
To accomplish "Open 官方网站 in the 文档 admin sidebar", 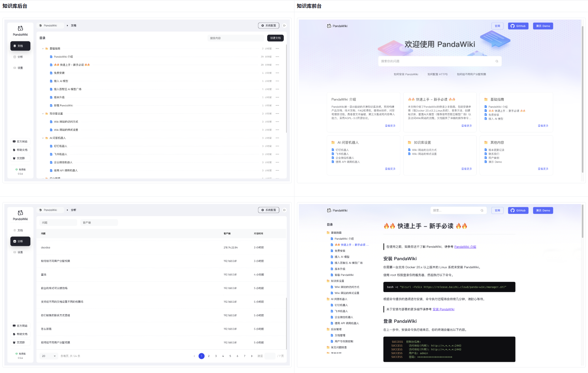I will [x=20, y=141].
